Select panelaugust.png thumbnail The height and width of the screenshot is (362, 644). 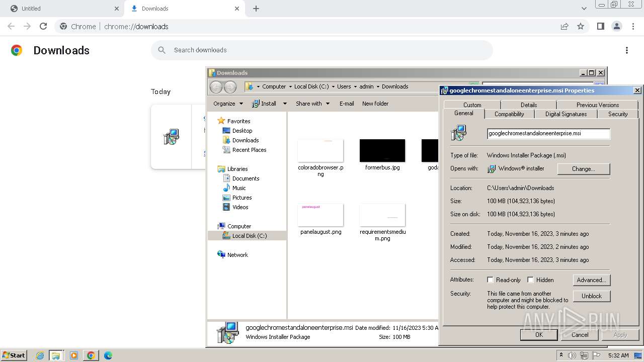[x=320, y=215]
